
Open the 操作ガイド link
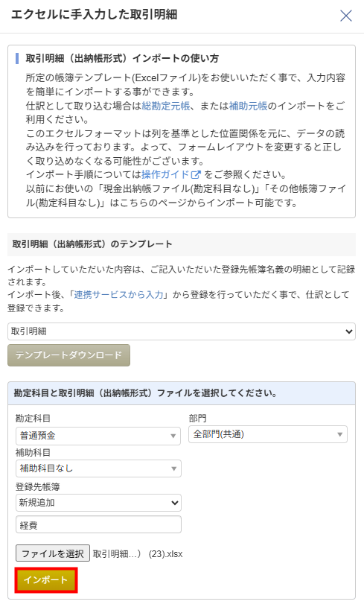point(166,174)
